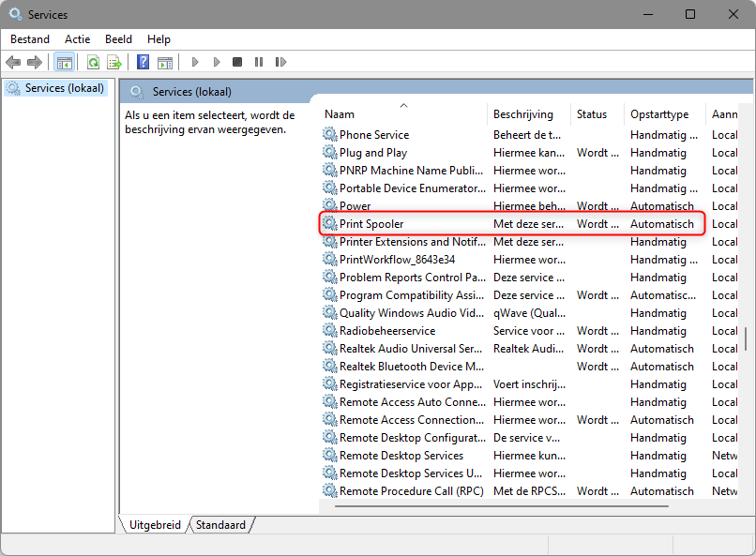Image resolution: width=756 pixels, height=556 pixels.
Task: Open Help via the blue question mark icon
Action: pyautogui.click(x=144, y=62)
